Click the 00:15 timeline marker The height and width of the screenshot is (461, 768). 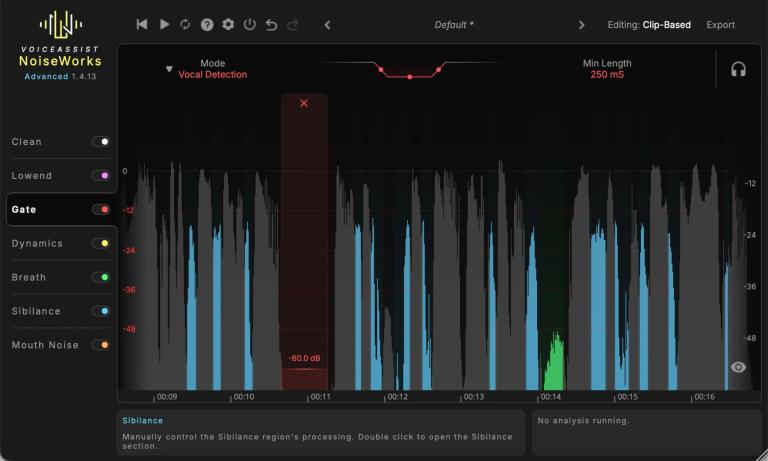[627, 397]
